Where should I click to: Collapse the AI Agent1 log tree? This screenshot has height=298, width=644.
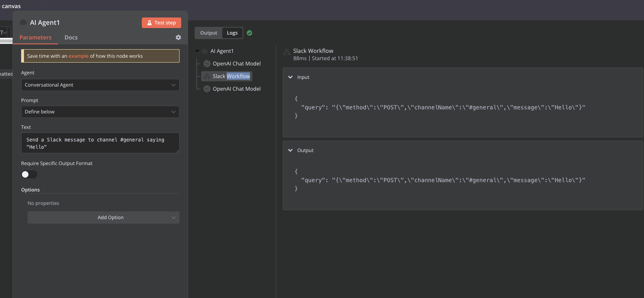coord(197,51)
